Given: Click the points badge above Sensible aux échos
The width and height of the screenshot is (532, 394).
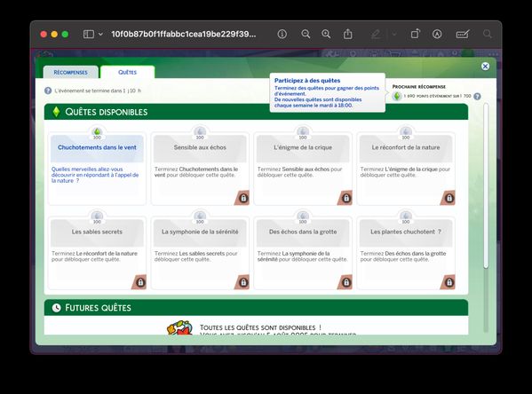Looking at the screenshot, I should tap(200, 133).
